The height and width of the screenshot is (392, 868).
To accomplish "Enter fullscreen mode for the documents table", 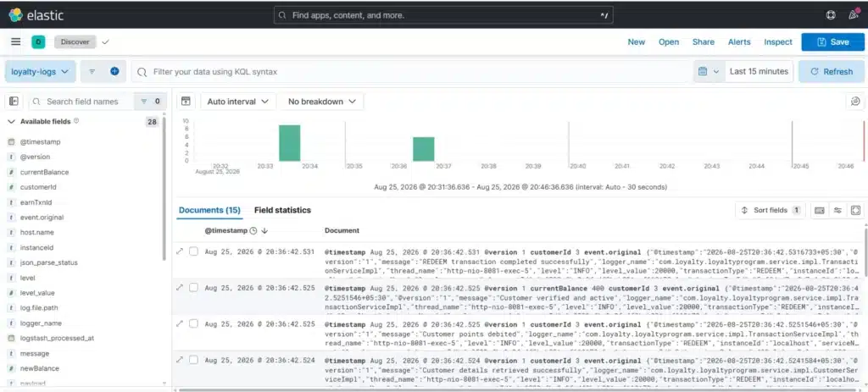I will (x=855, y=210).
